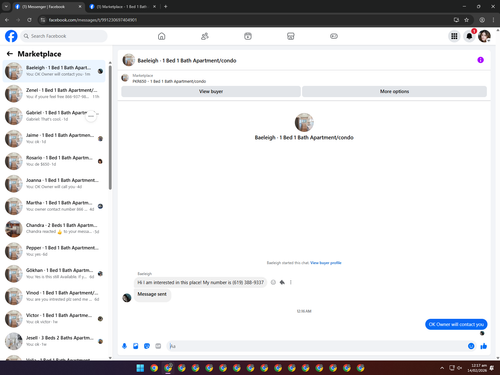
Task: Choose a GIF icon in composer
Action: click(158, 346)
